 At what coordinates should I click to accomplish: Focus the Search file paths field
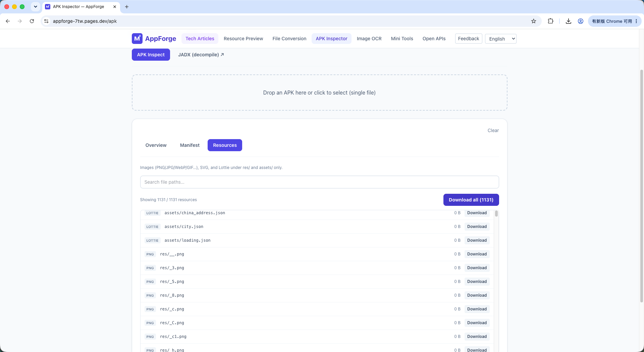pos(319,182)
